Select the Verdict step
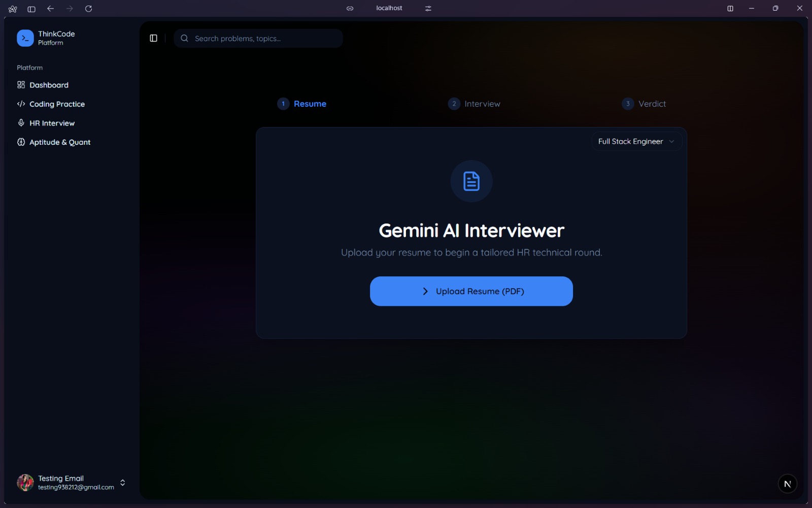Viewport: 812px width, 508px height. click(x=644, y=104)
